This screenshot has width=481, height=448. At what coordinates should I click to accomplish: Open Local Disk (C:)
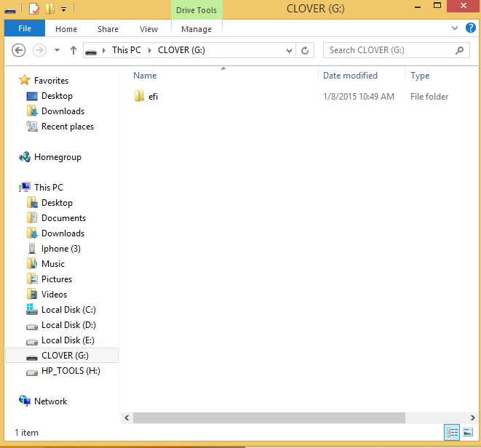pos(68,310)
